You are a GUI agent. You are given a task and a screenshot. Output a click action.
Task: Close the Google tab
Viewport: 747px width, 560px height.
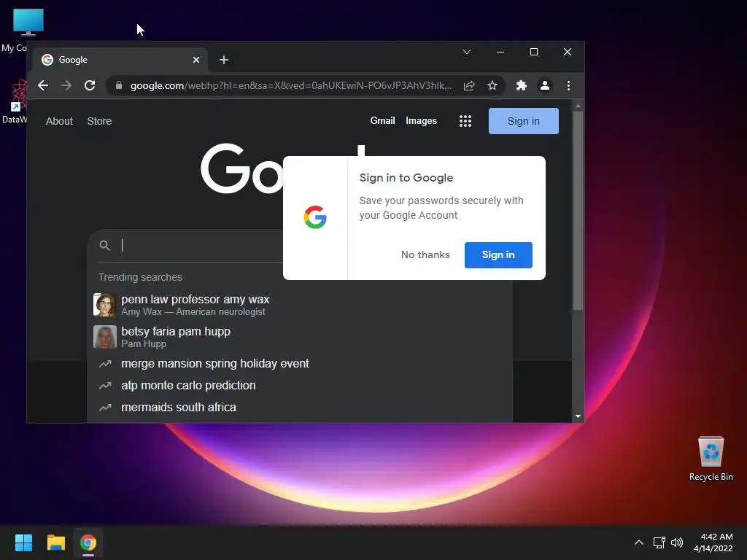196,60
